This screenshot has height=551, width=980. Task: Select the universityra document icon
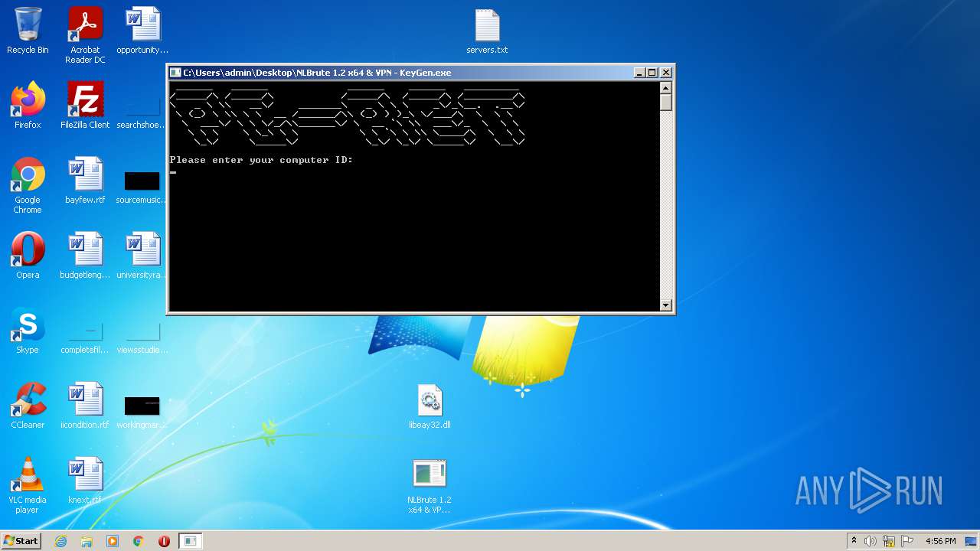pos(142,256)
